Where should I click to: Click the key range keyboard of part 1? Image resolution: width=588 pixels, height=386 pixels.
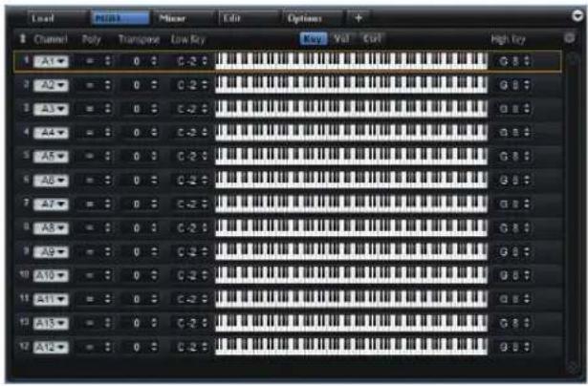coord(352,61)
